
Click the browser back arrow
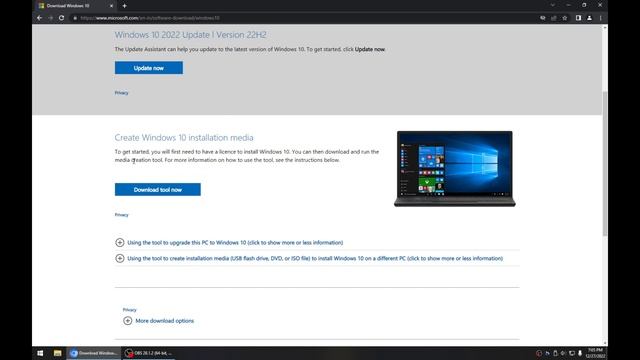[40, 18]
